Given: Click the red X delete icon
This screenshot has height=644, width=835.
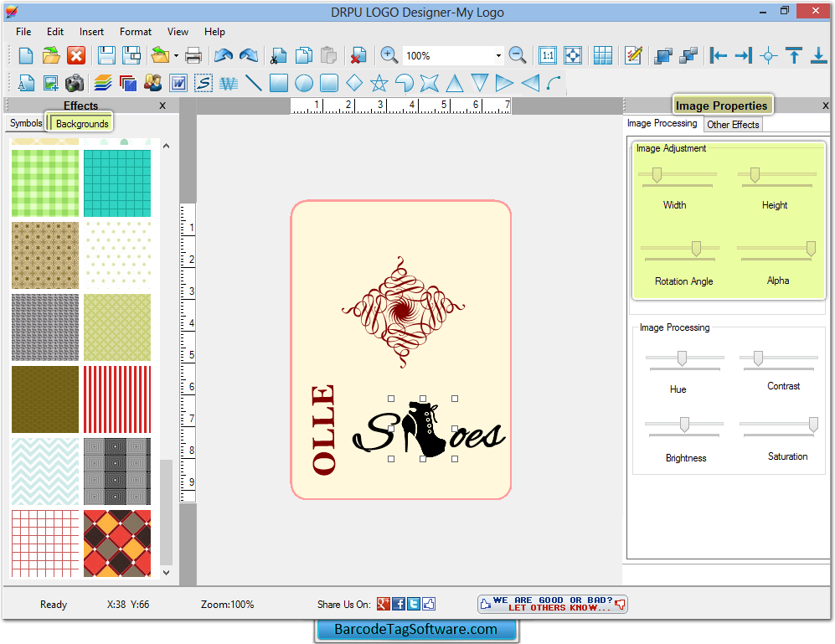Looking at the screenshot, I should coord(77,55).
